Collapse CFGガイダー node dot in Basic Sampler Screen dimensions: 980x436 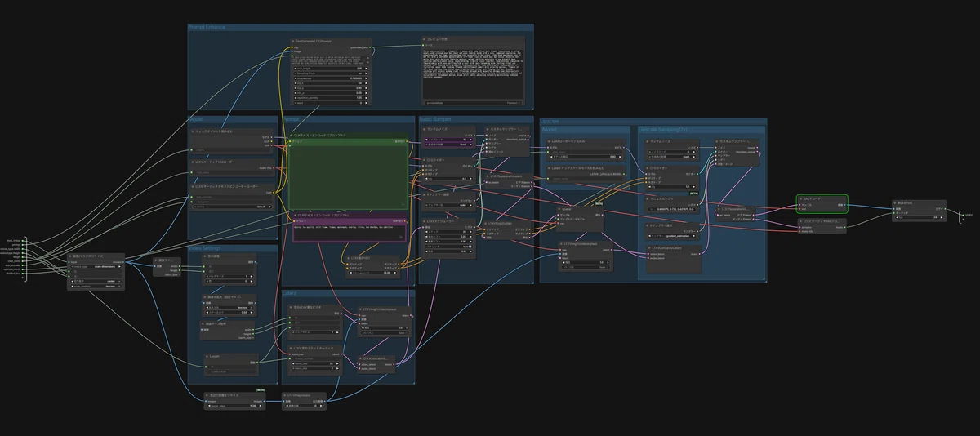click(x=425, y=160)
